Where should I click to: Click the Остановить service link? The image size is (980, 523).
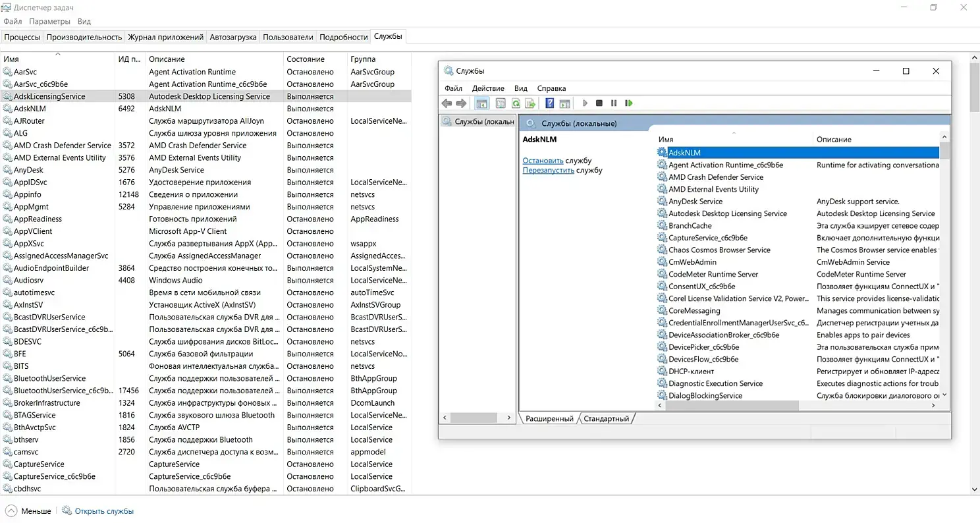pos(543,160)
